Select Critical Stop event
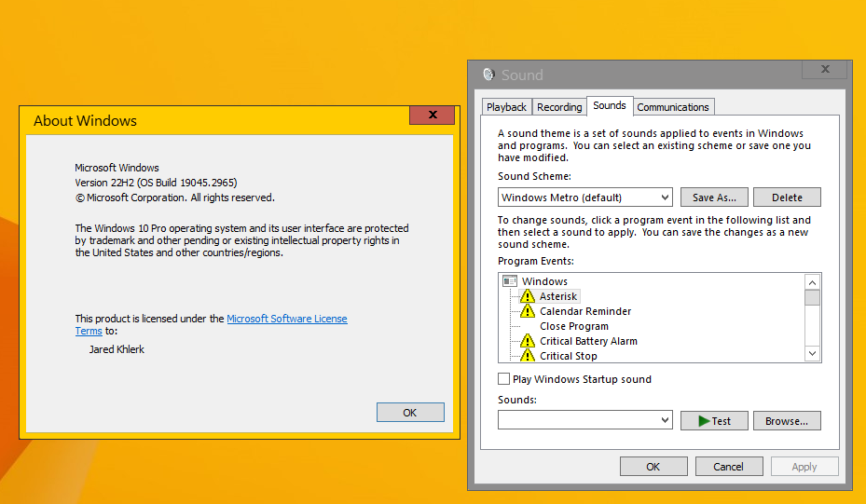Screen dimensions: 866x504 click(569, 356)
